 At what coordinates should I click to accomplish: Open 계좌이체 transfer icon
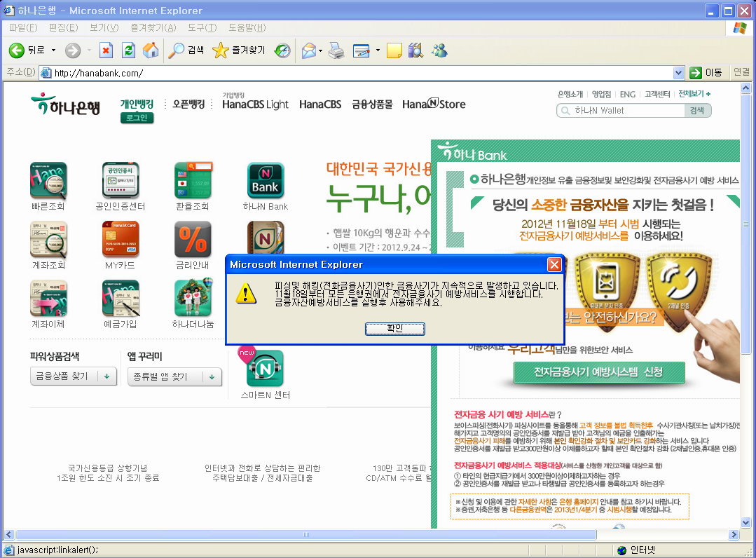click(48, 299)
